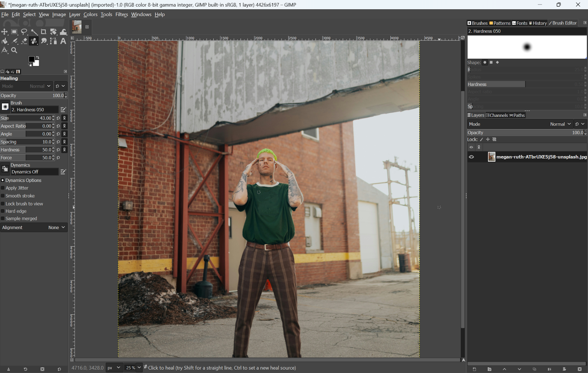Image resolution: width=588 pixels, height=373 pixels.
Task: Raise the layer one step
Action: 505,369
